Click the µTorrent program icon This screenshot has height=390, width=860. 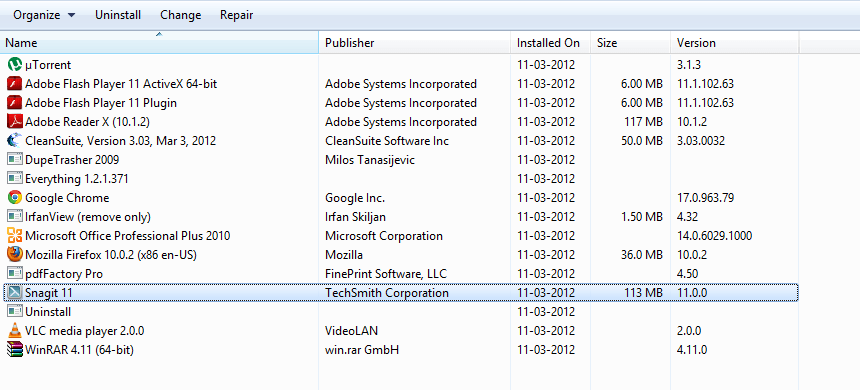15,65
